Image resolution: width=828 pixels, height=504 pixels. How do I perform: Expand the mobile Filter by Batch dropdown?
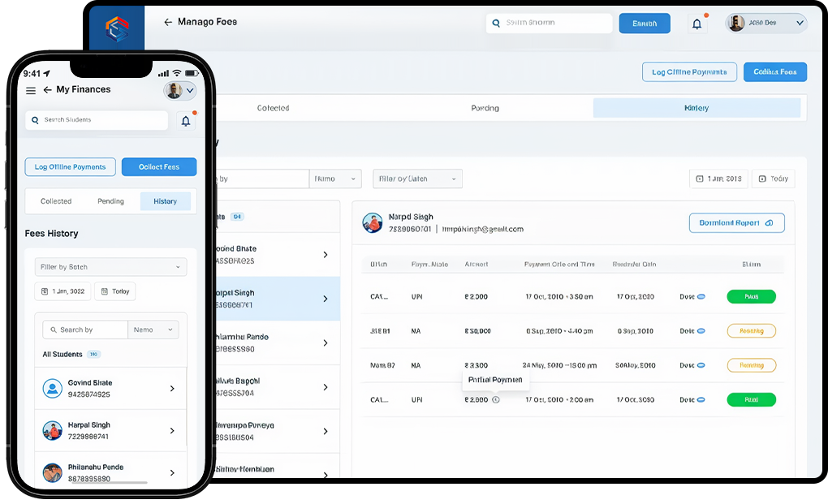(110, 267)
